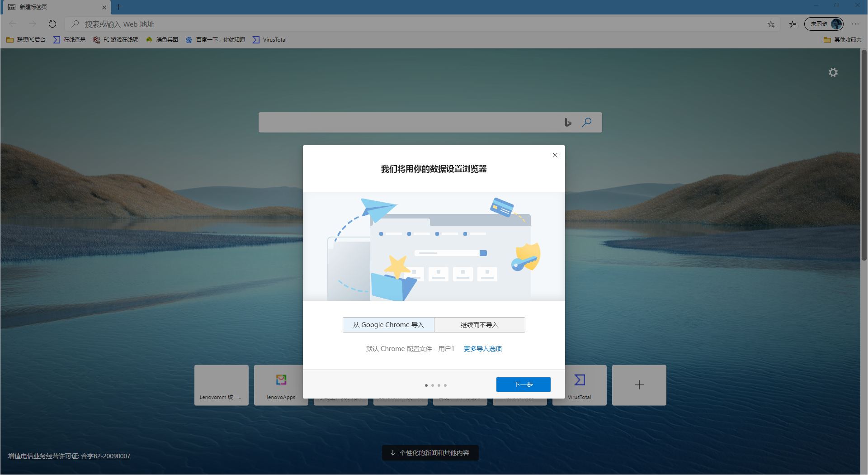Viewport: 868px width, 475px height.
Task: Open the 在线查杀 bookmark
Action: (x=69, y=40)
